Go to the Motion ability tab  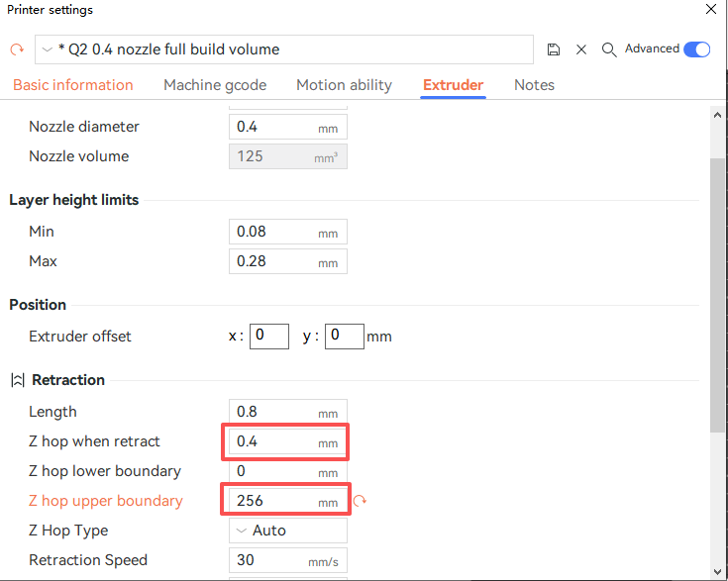pos(344,85)
